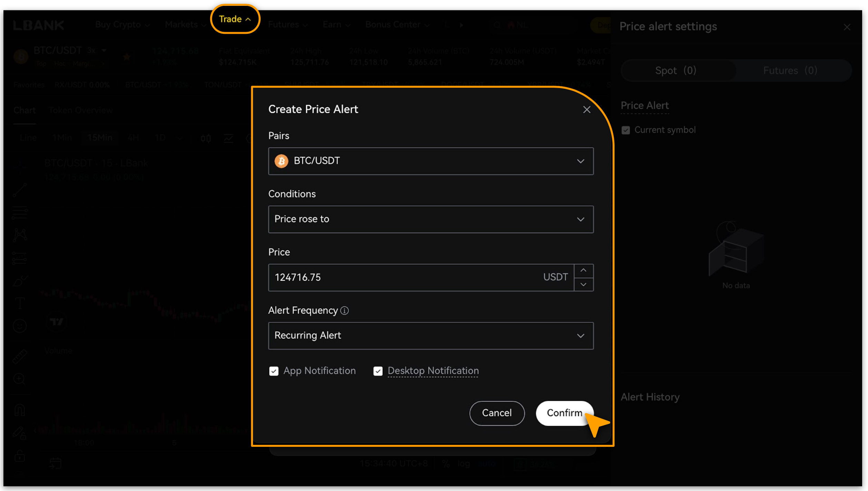Select the chart text tool icon

(20, 304)
